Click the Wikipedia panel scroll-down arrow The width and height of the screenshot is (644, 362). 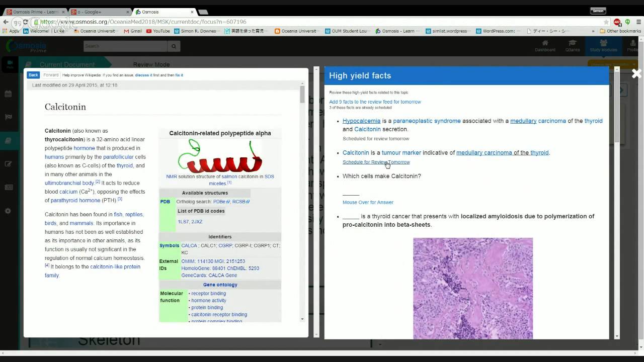pos(302,319)
